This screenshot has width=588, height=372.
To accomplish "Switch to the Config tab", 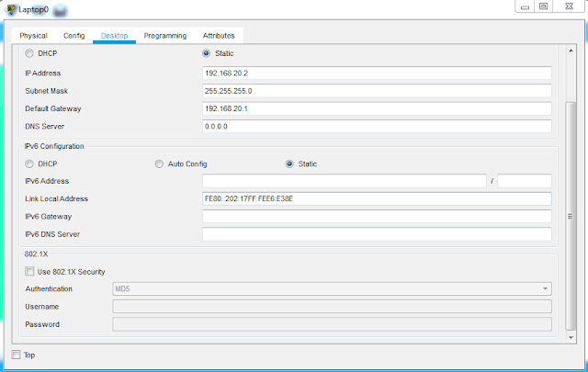I will (x=73, y=36).
